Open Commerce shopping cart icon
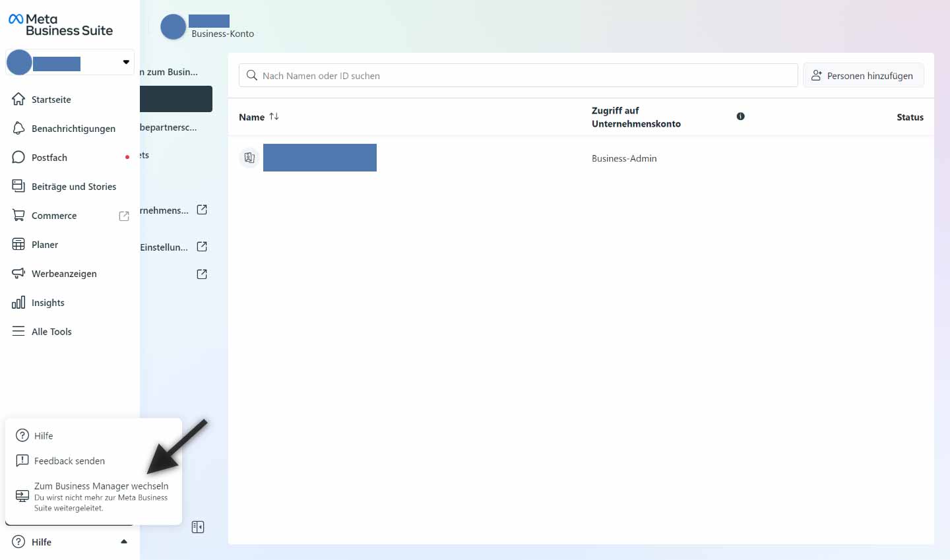Viewport: 950px width, 560px height. 18,216
